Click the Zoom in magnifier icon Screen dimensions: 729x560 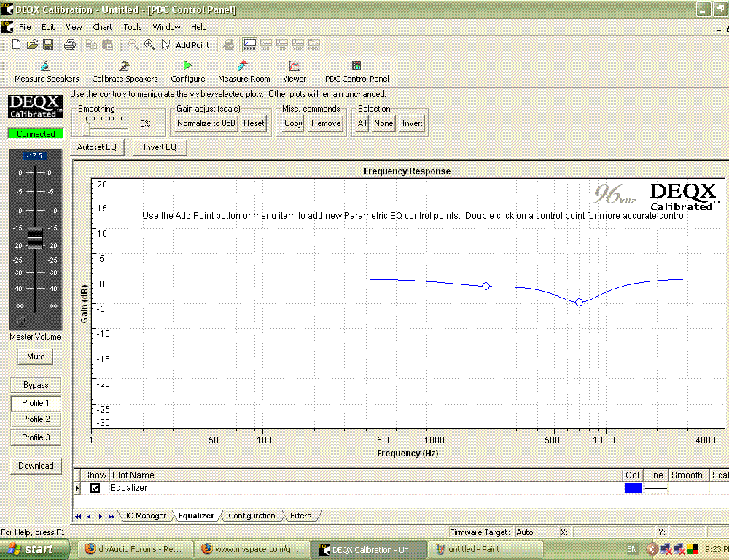(x=149, y=44)
